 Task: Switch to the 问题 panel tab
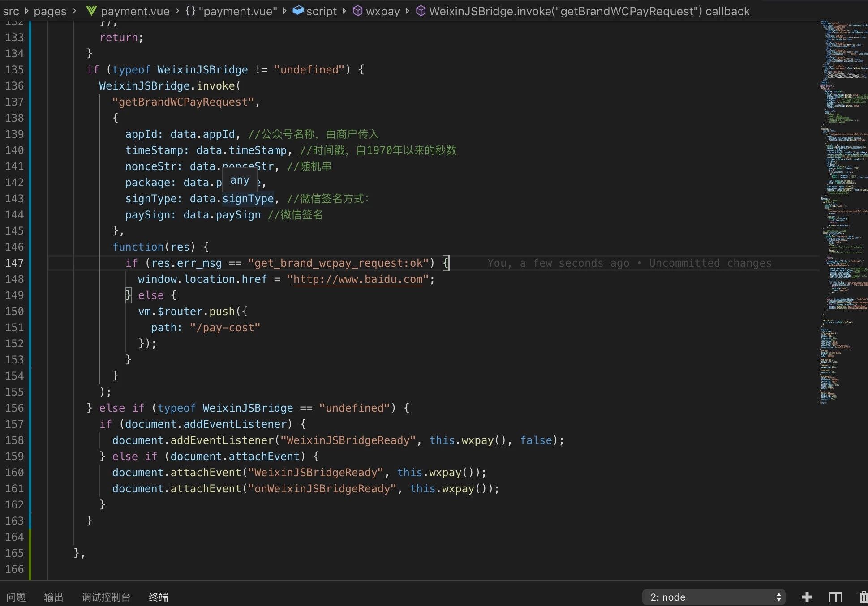click(x=16, y=597)
